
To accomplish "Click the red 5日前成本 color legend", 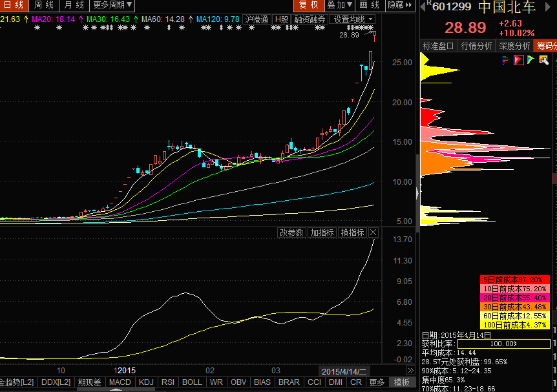I will pos(514,279).
